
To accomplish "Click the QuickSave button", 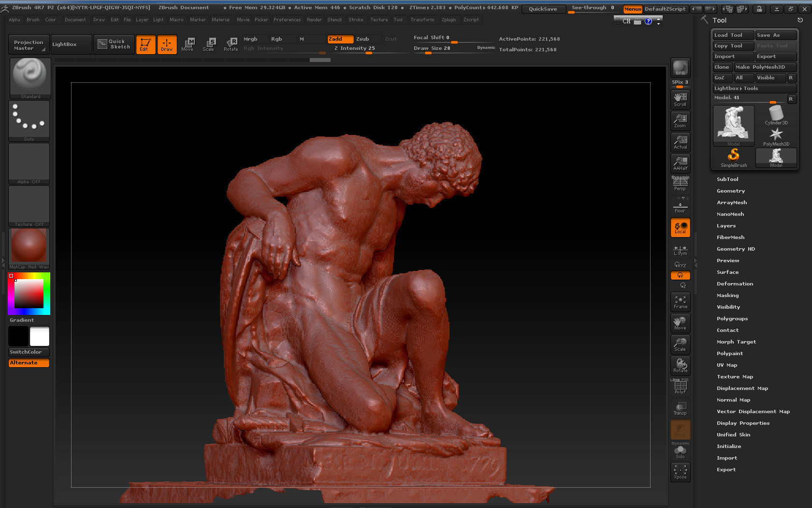I will point(543,9).
